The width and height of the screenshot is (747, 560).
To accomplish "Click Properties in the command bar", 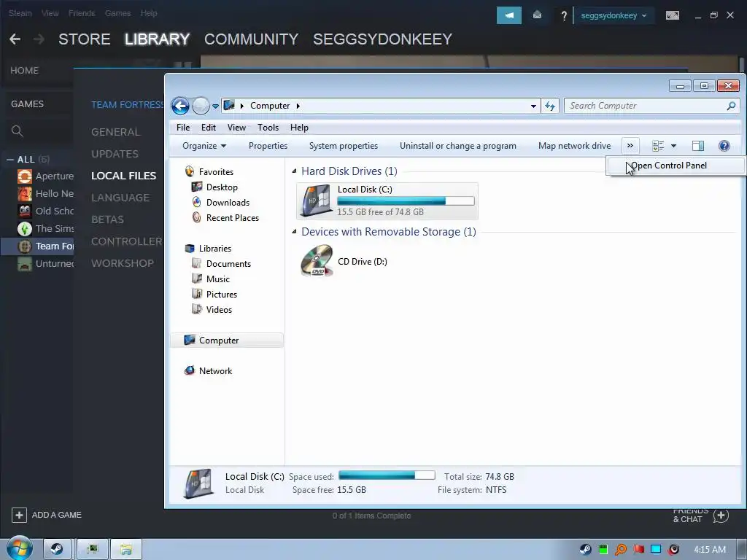I will click(x=268, y=146).
